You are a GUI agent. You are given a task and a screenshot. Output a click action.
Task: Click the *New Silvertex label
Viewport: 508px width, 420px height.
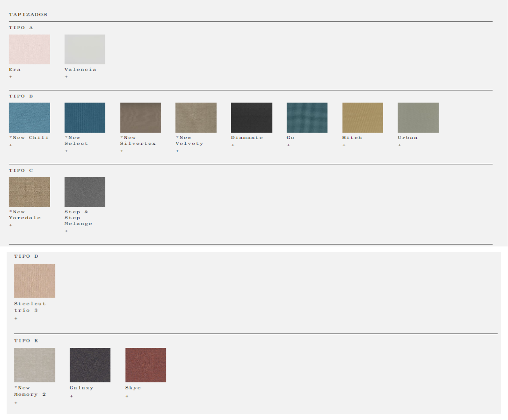click(x=138, y=140)
